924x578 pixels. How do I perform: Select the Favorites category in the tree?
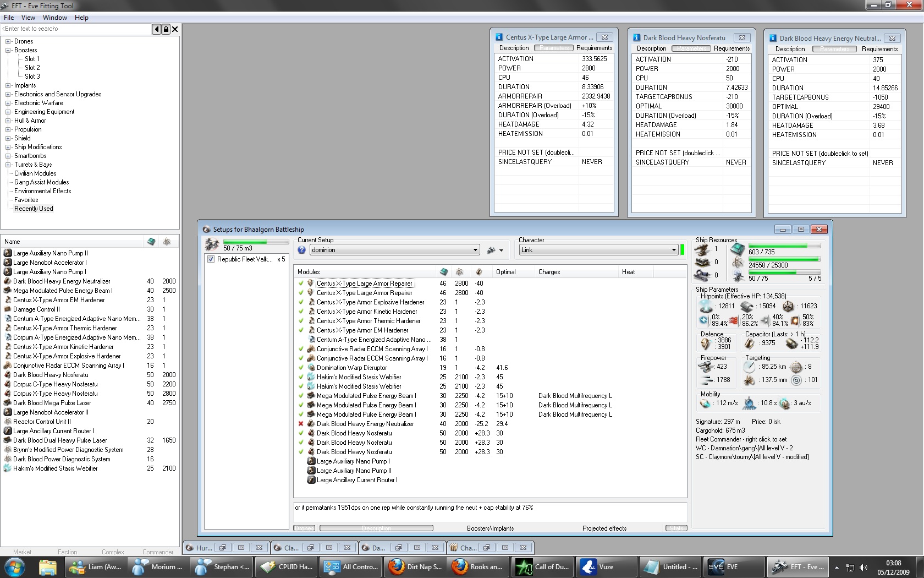26,200
